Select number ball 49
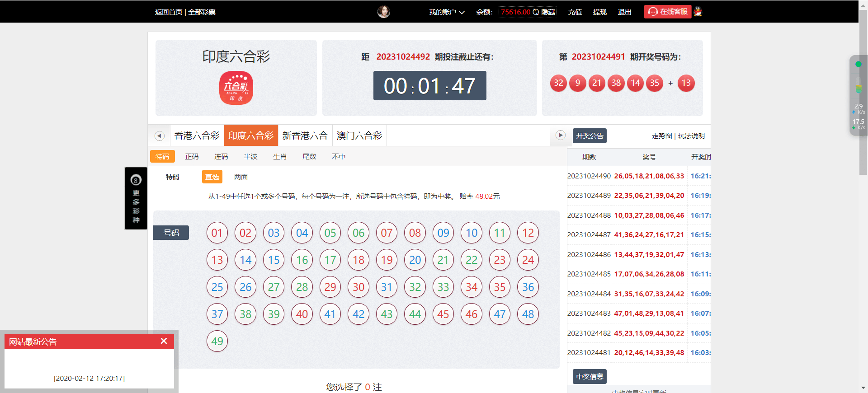The image size is (868, 393). [217, 342]
